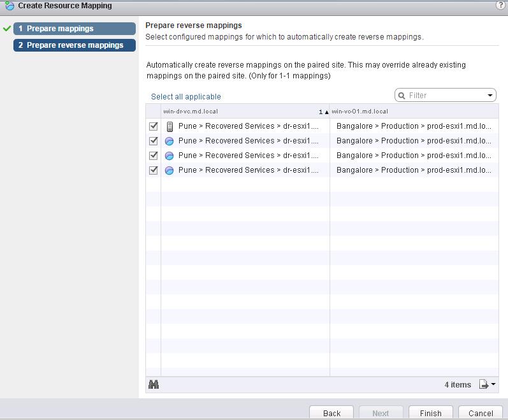Uncheck the third mapping row checkbox

point(153,156)
